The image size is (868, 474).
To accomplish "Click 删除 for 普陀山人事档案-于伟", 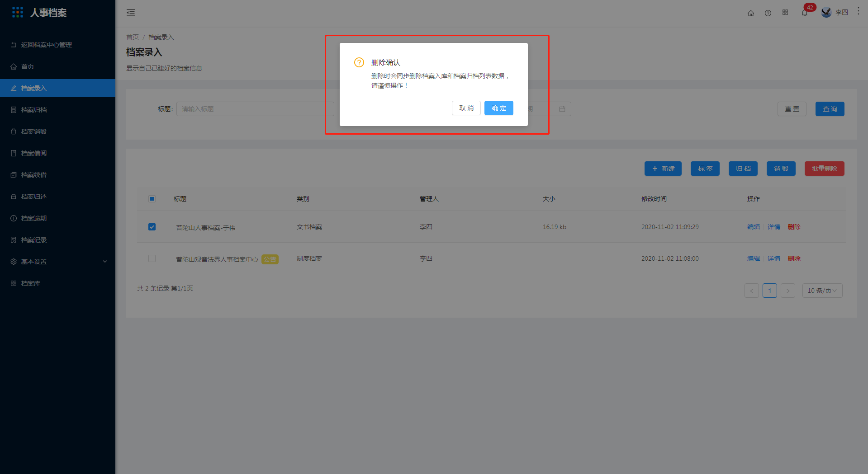I will [x=794, y=227].
